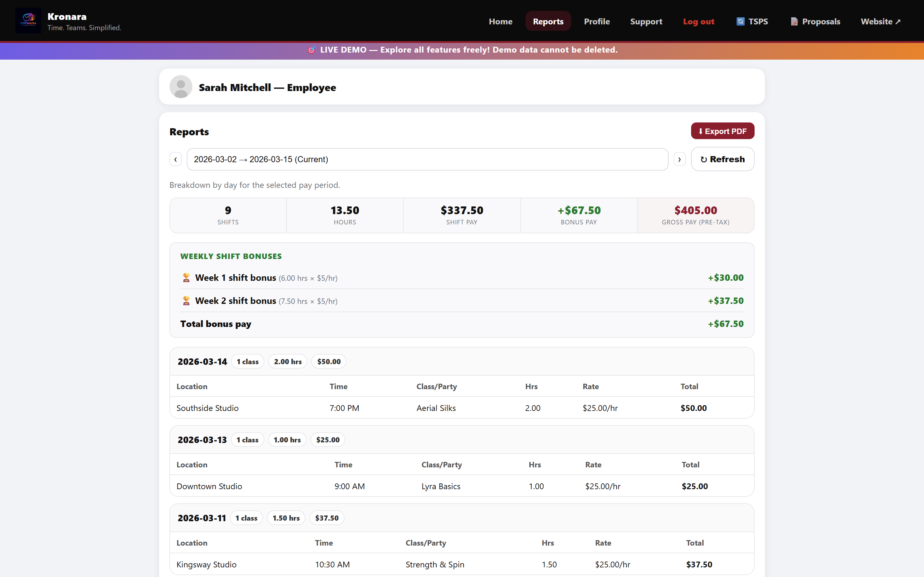The width and height of the screenshot is (924, 577).
Task: Log out of the demo
Action: (699, 21)
